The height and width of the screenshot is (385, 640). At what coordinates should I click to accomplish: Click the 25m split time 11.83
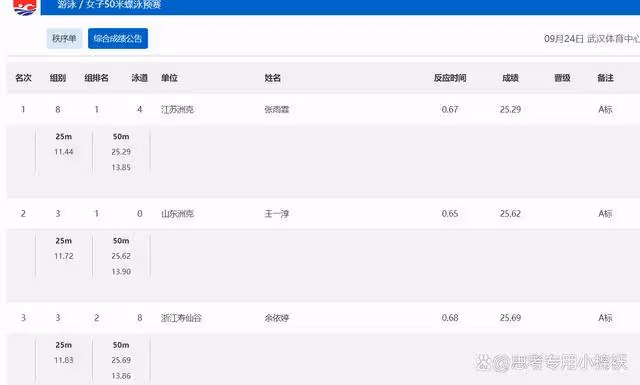[x=64, y=360]
